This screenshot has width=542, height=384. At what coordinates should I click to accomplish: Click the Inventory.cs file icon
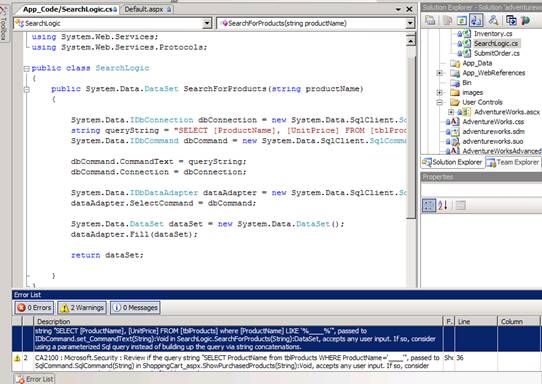[467, 34]
